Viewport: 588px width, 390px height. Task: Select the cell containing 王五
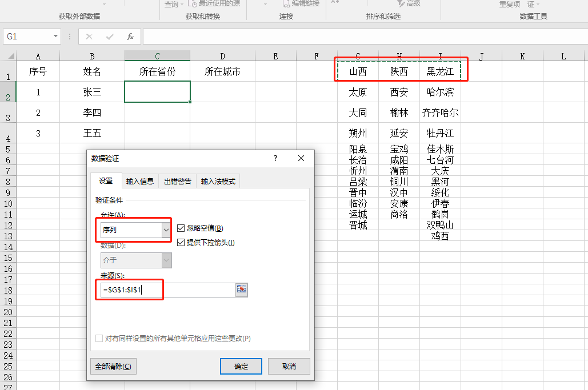92,133
